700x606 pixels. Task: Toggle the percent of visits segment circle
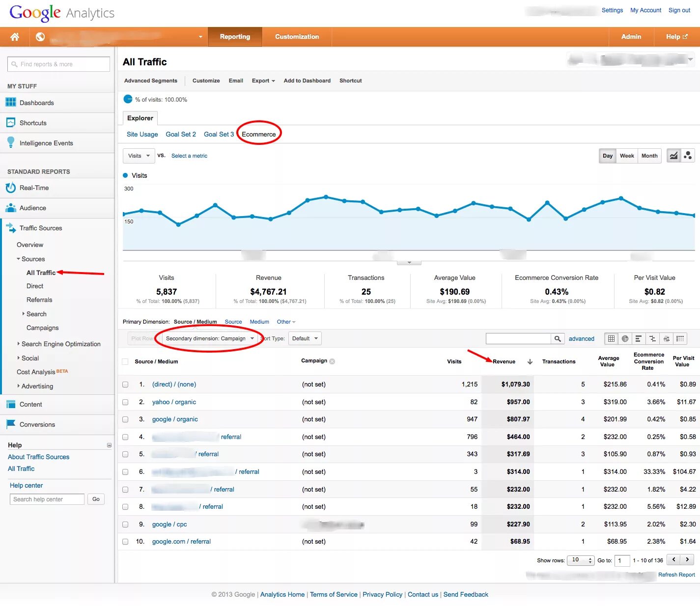point(128,99)
